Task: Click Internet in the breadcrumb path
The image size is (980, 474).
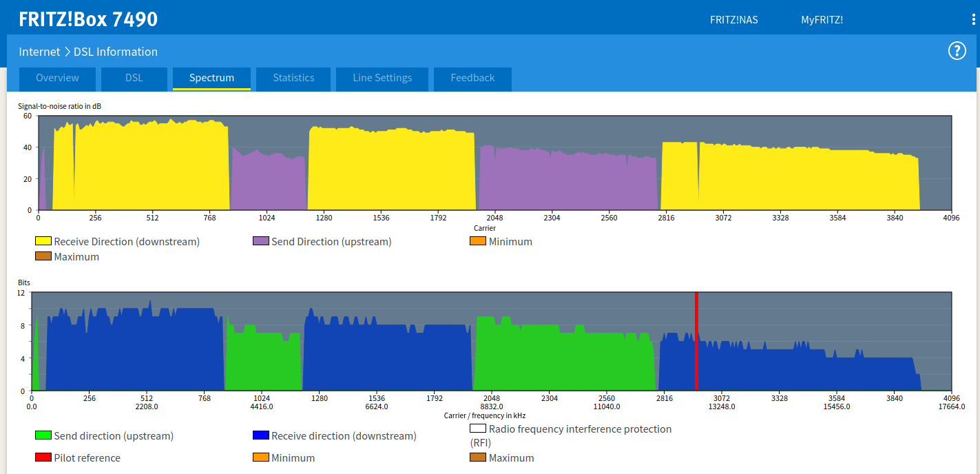Action: click(39, 52)
